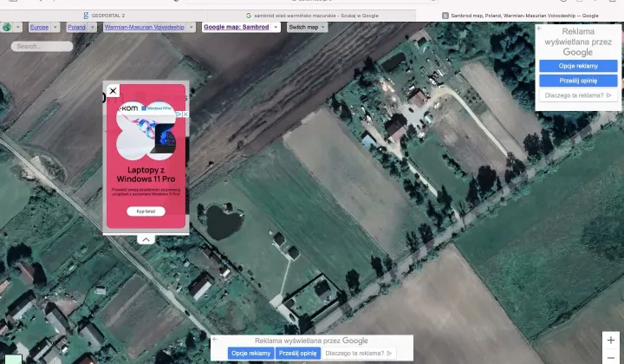Click the globe world icon

[7, 27]
